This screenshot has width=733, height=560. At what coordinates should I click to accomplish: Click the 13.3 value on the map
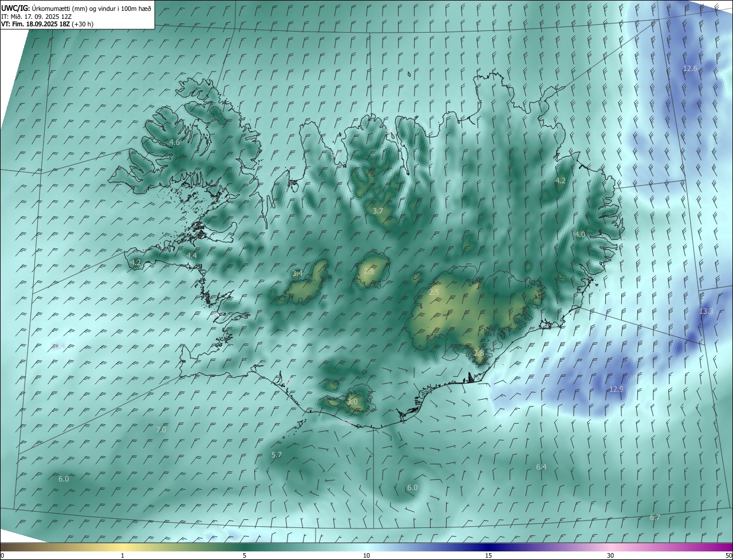coord(706,311)
